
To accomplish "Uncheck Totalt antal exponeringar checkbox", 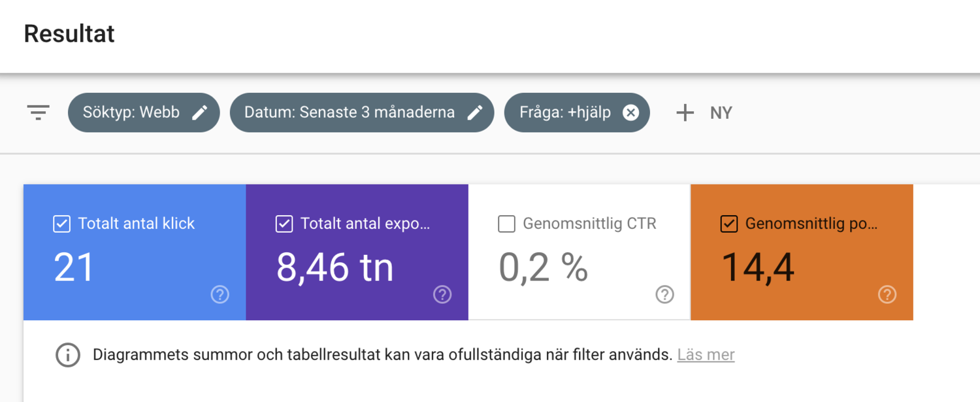I will [x=284, y=224].
